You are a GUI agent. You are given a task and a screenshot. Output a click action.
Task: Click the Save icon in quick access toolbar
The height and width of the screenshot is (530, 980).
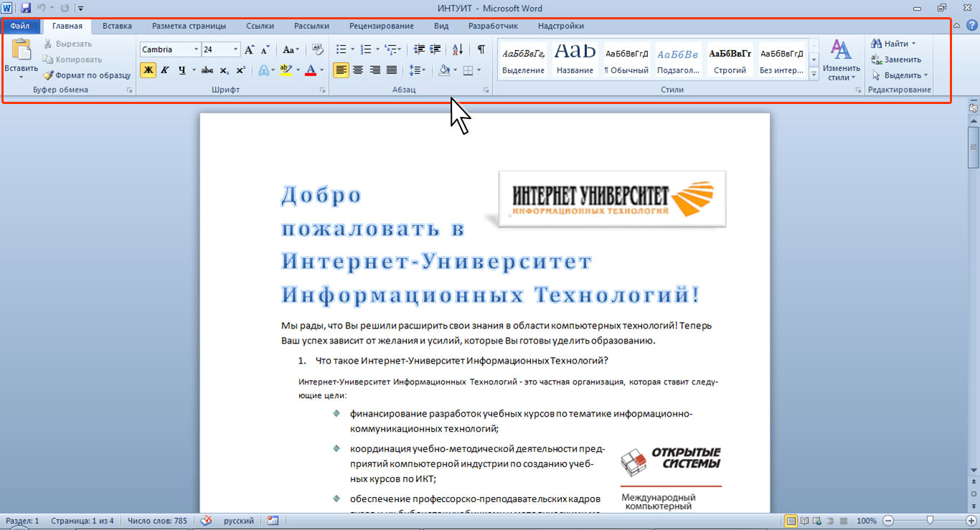click(26, 8)
